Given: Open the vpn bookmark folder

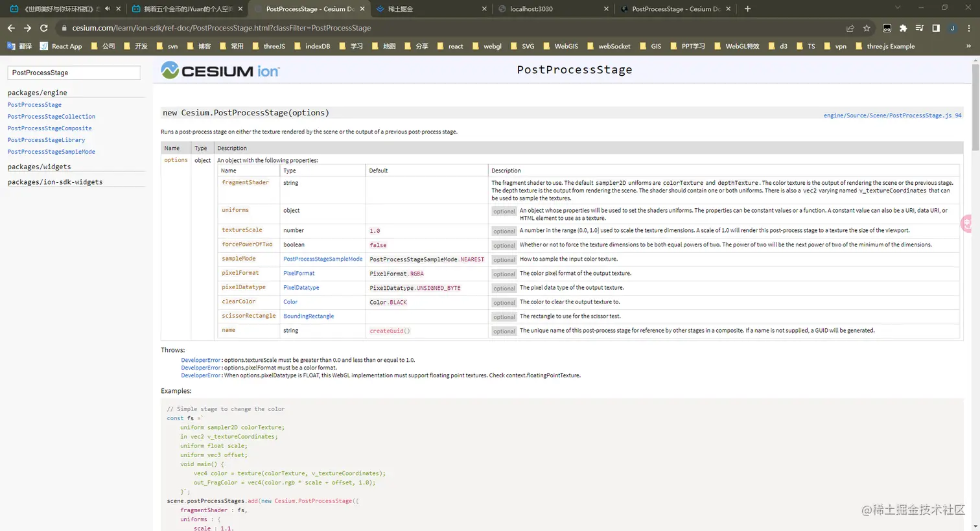Looking at the screenshot, I should [x=835, y=46].
